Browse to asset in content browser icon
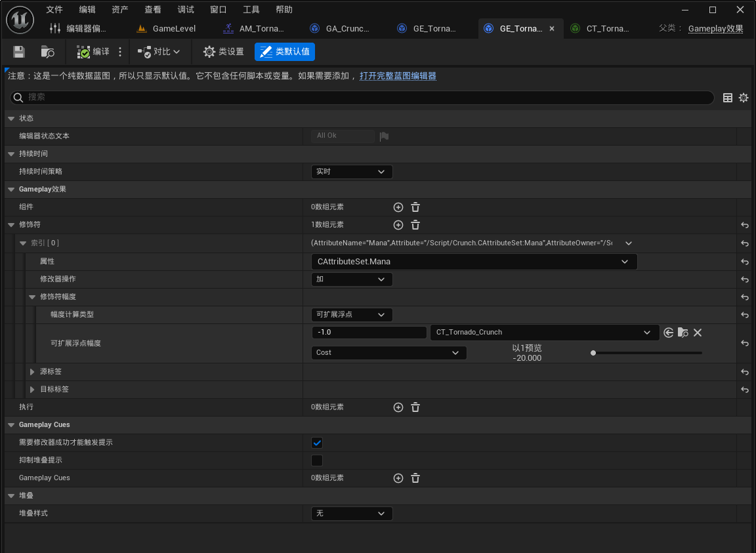Screen dimensions: 756x553 [47, 52]
